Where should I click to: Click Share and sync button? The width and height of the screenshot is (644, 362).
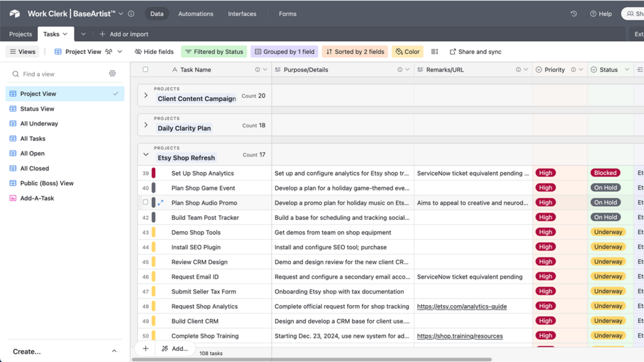(475, 52)
